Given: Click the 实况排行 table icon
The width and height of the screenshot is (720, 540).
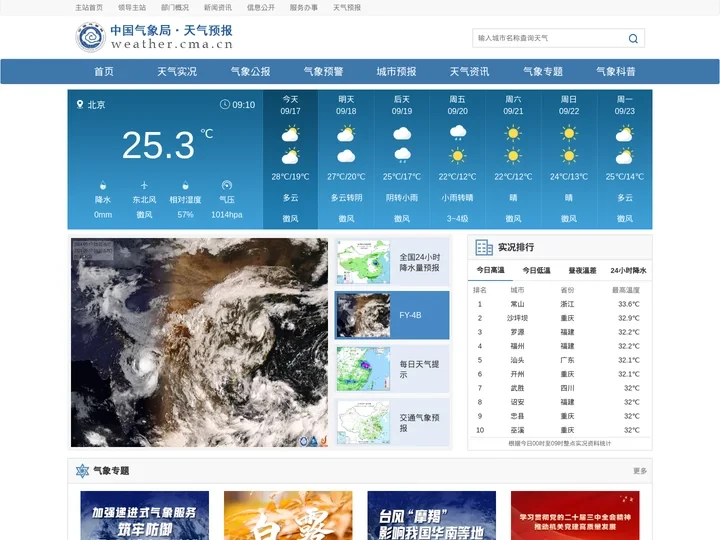Looking at the screenshot, I should click(x=484, y=248).
